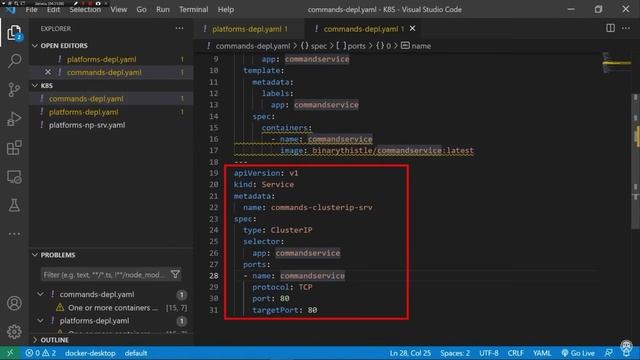Click Ln 28, Col 25 cursor position
640x360 pixels.
[410, 353]
